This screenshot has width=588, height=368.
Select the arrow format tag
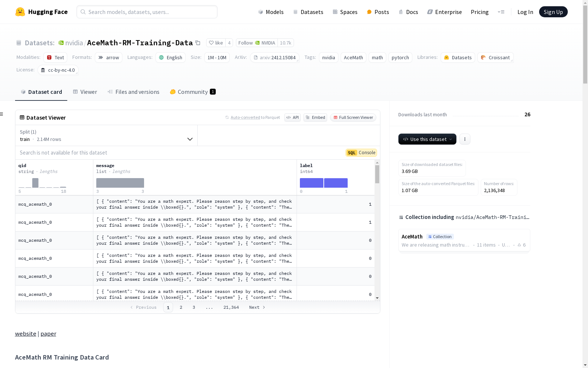[109, 57]
